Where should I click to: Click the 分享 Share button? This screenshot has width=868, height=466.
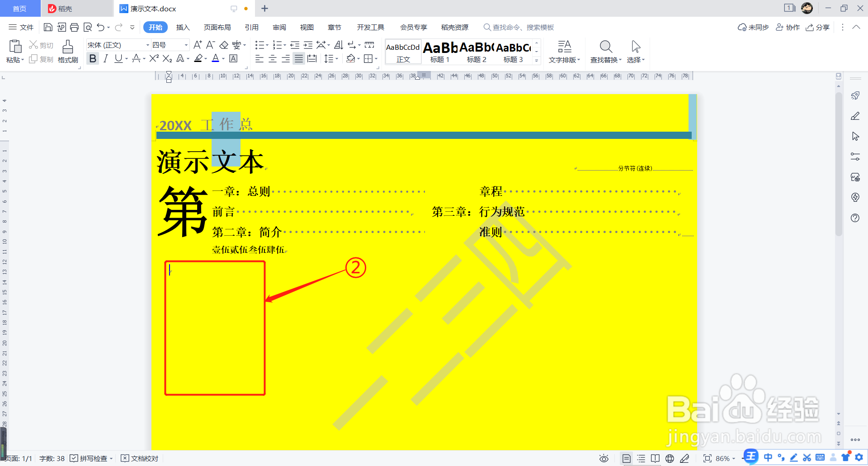point(817,27)
